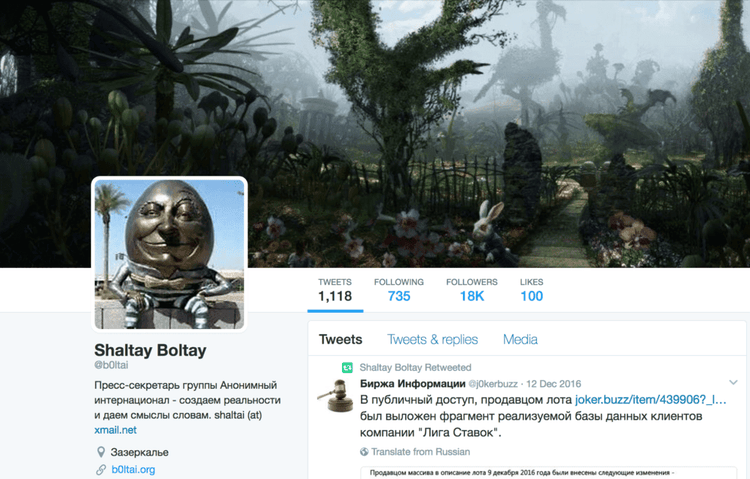Switch to the Tweets & replies tab
This screenshot has width=750, height=479.
(432, 339)
